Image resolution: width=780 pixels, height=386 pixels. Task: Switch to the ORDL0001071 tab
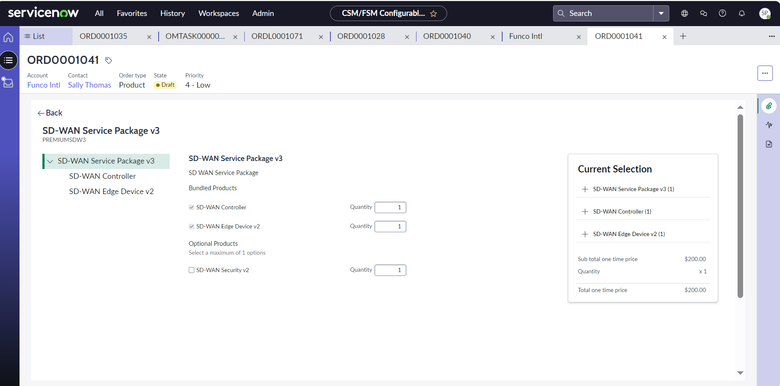tap(277, 36)
